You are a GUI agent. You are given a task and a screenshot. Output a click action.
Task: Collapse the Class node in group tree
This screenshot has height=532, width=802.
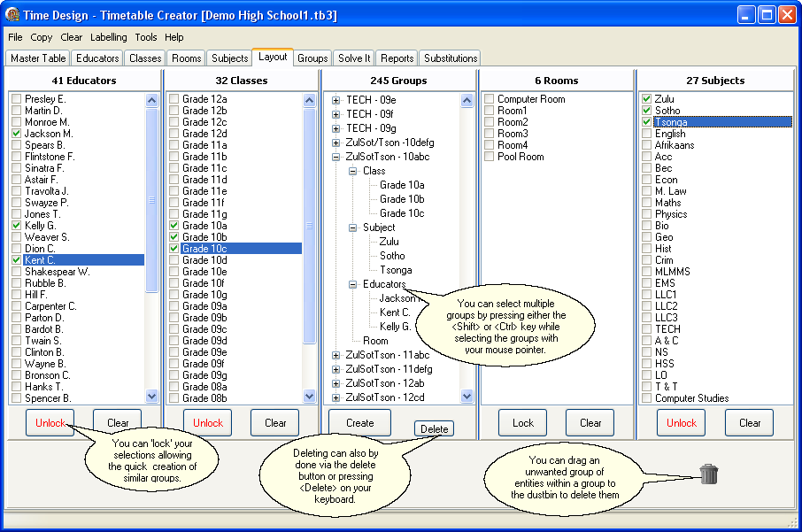click(352, 172)
